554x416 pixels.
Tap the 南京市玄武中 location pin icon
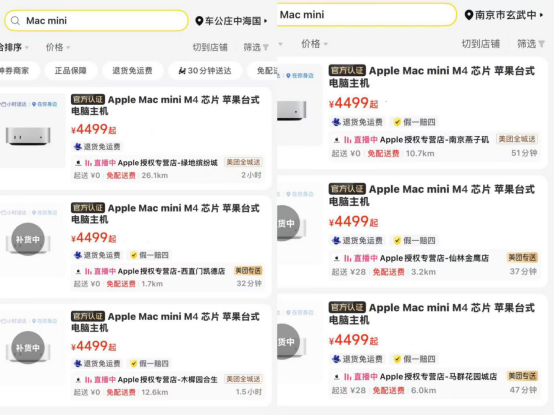coord(468,15)
